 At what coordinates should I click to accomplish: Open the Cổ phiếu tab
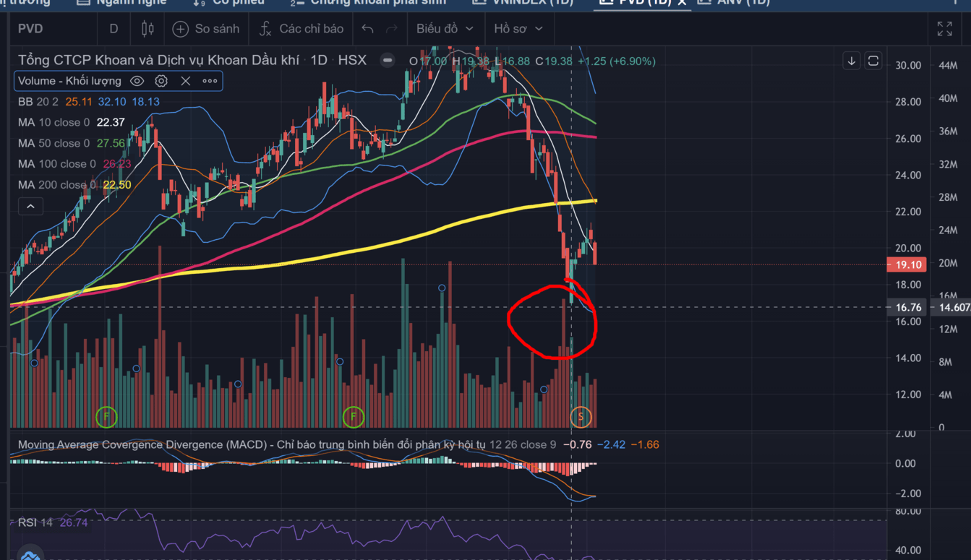click(x=228, y=2)
